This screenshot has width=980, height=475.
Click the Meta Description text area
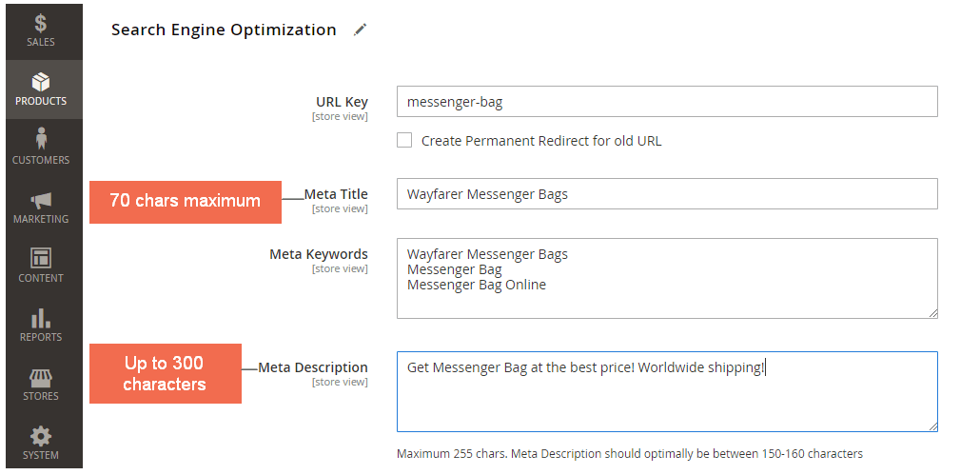click(666, 391)
